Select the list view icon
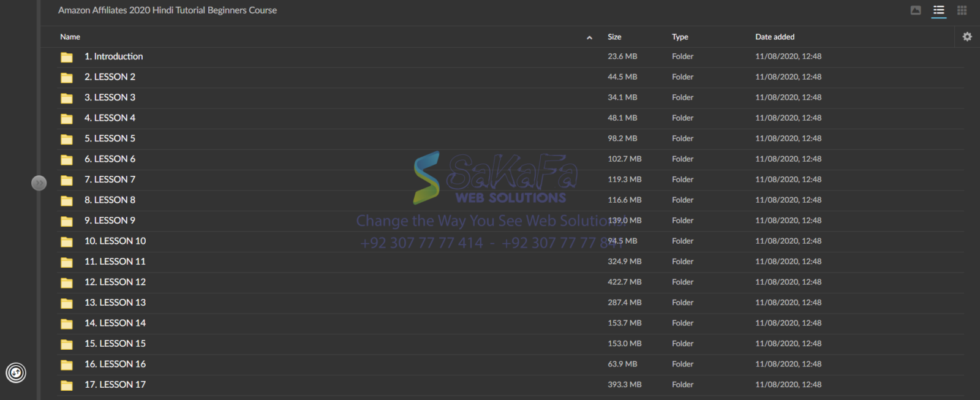The height and width of the screenshot is (400, 980). coord(938,10)
